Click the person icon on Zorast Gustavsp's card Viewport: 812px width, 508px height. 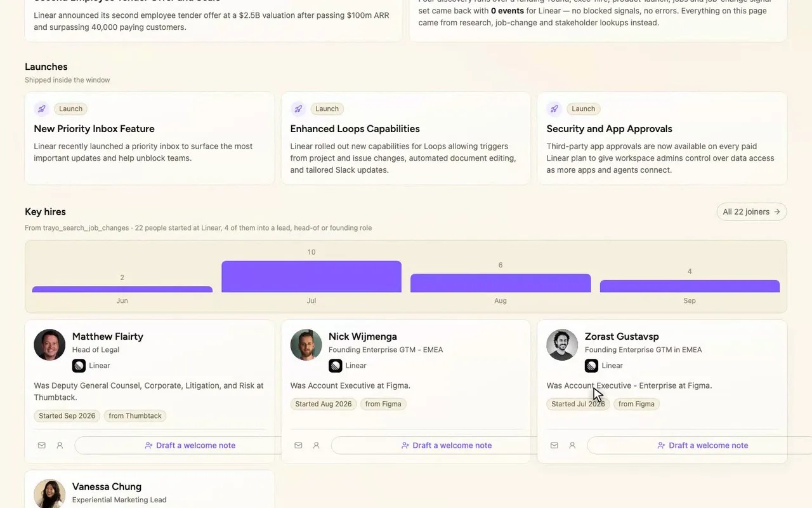pyautogui.click(x=572, y=445)
